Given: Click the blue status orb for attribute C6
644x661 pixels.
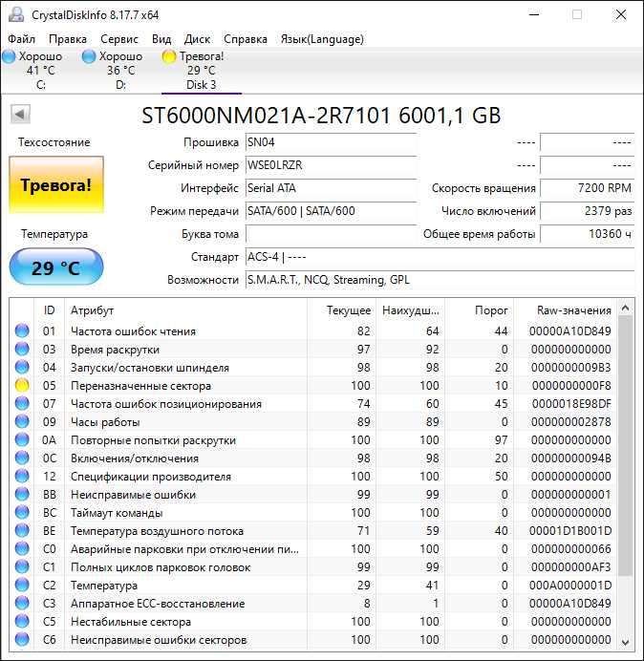Looking at the screenshot, I should click(22, 639).
